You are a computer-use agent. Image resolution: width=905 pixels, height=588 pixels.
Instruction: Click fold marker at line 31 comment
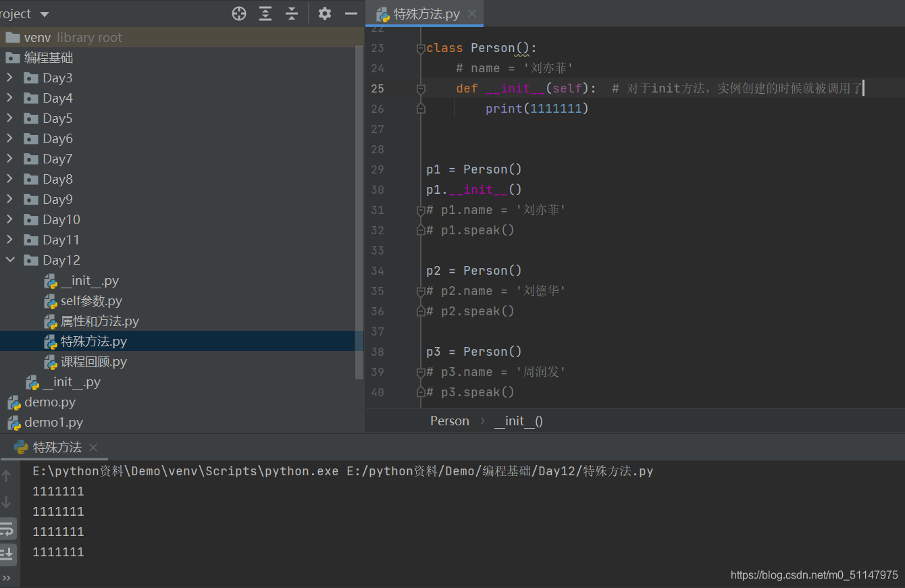click(x=421, y=210)
